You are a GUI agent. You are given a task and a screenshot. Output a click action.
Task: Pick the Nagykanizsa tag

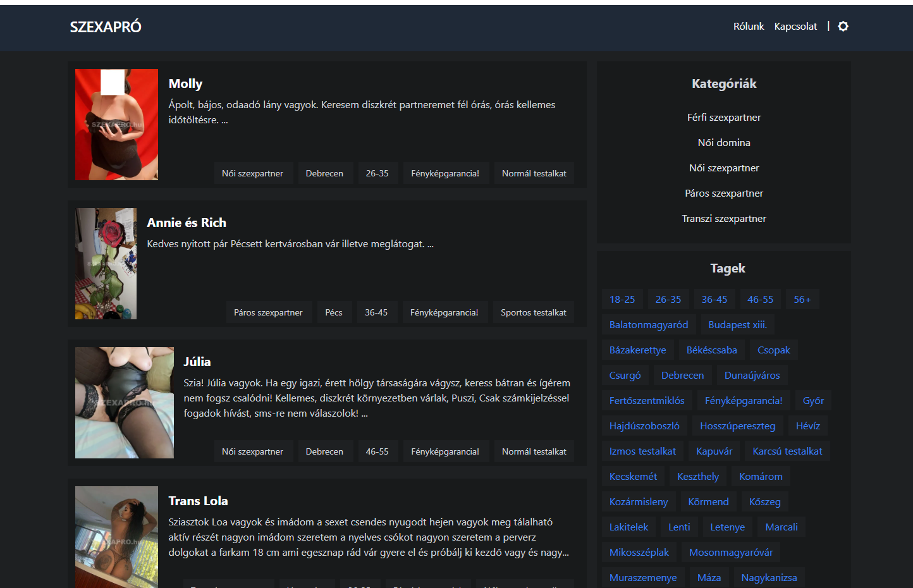coord(769,578)
